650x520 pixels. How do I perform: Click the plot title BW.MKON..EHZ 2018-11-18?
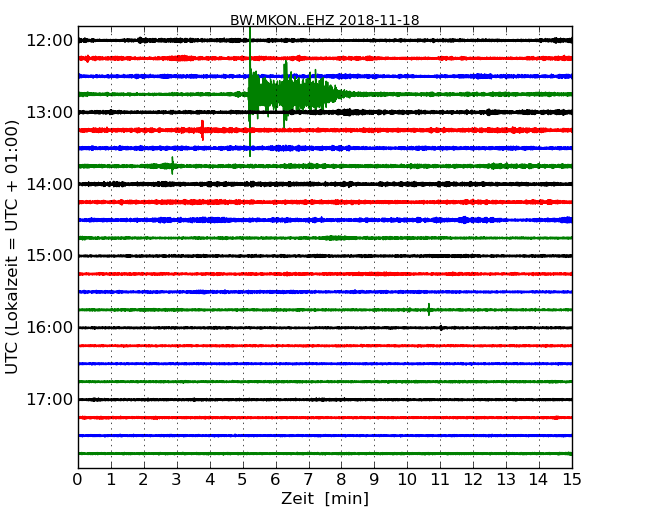click(x=325, y=20)
